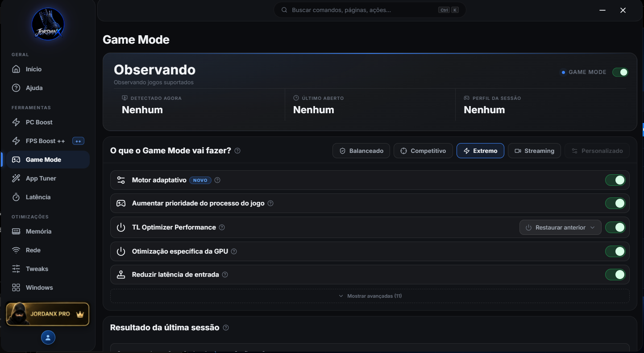644x353 pixels.
Task: Minimize the application window
Action: (x=602, y=10)
